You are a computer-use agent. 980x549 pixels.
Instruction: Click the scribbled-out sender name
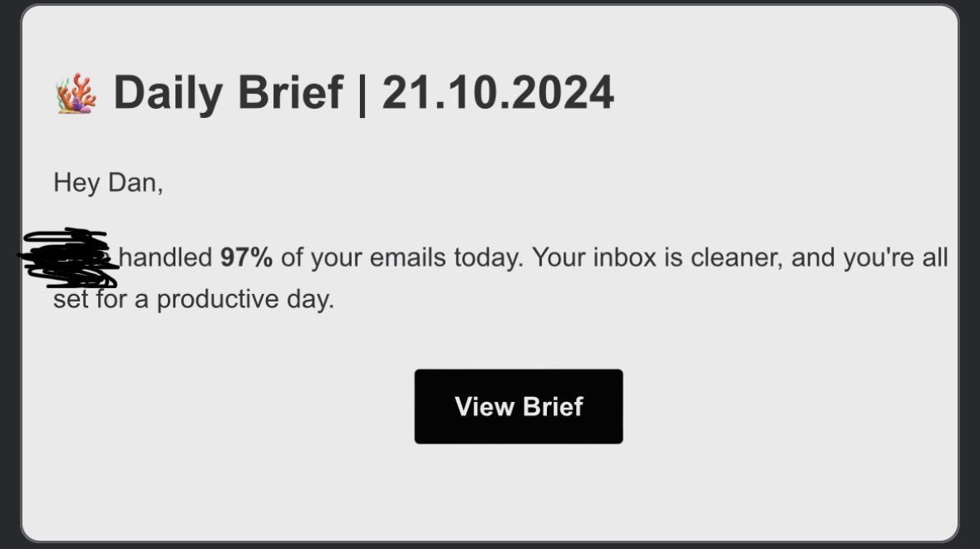(67, 257)
